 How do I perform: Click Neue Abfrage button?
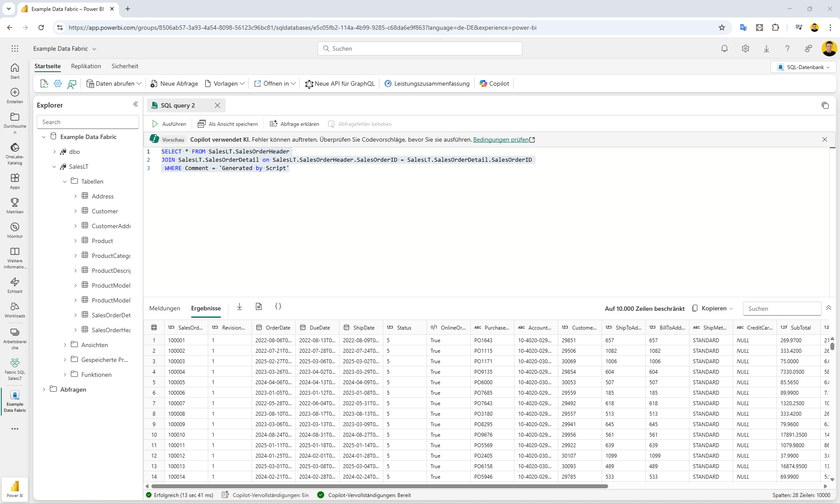click(x=174, y=83)
